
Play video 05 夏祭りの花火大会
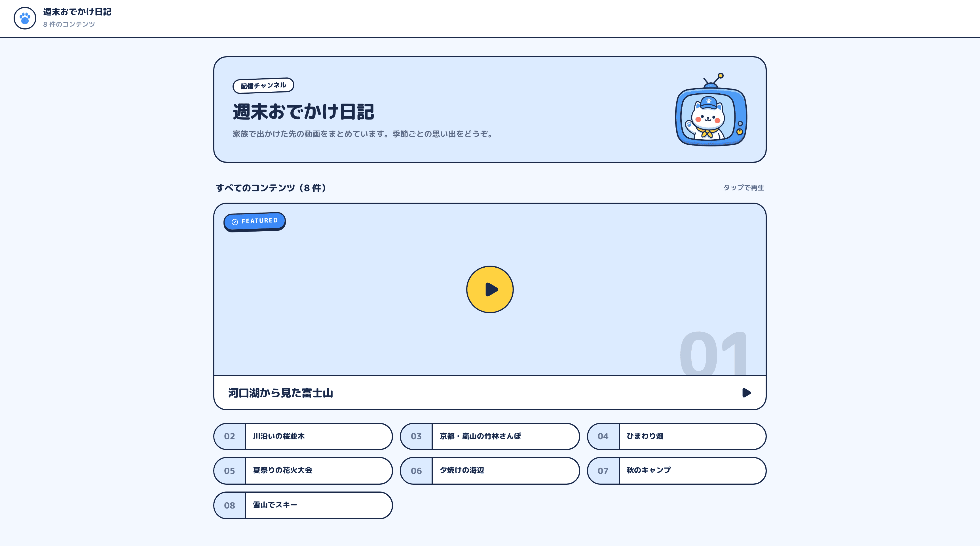pos(303,471)
